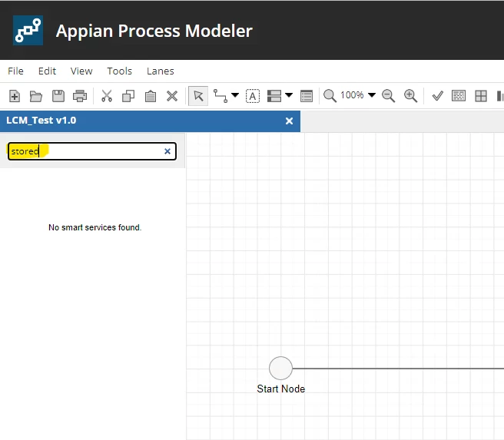Click the Copy toolbar icon
Screen dimensions: 504x440
pyautogui.click(x=128, y=96)
